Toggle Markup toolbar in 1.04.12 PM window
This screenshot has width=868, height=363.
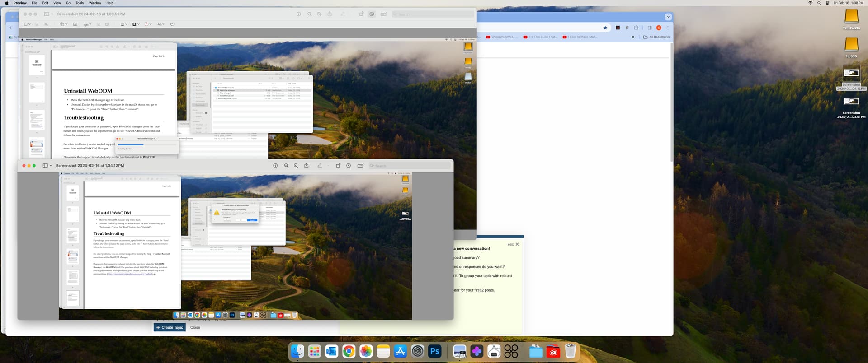point(349,166)
